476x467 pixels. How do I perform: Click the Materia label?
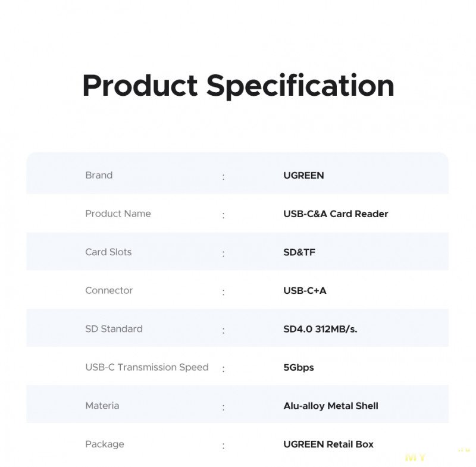tap(102, 406)
